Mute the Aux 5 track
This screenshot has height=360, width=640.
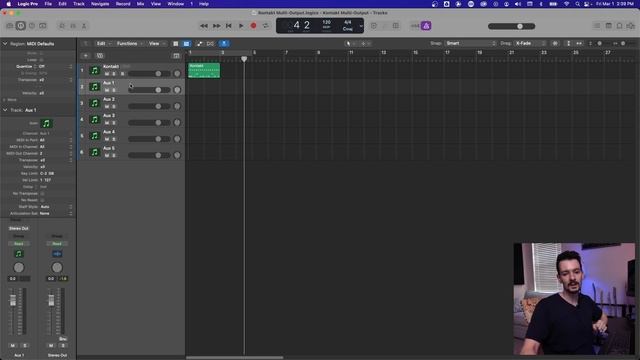tap(107, 156)
